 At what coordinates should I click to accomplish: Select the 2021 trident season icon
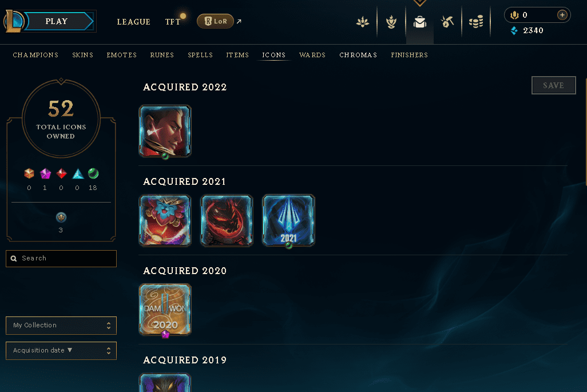point(288,220)
